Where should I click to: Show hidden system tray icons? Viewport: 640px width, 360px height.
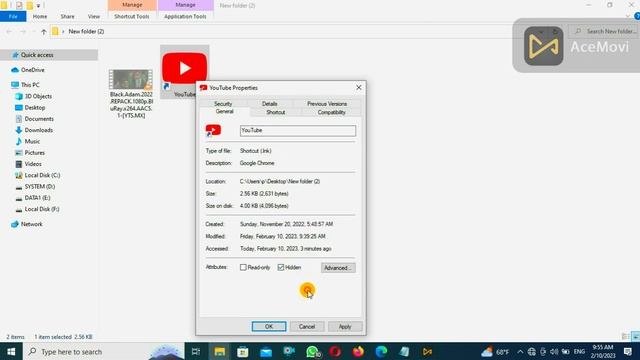coord(520,351)
